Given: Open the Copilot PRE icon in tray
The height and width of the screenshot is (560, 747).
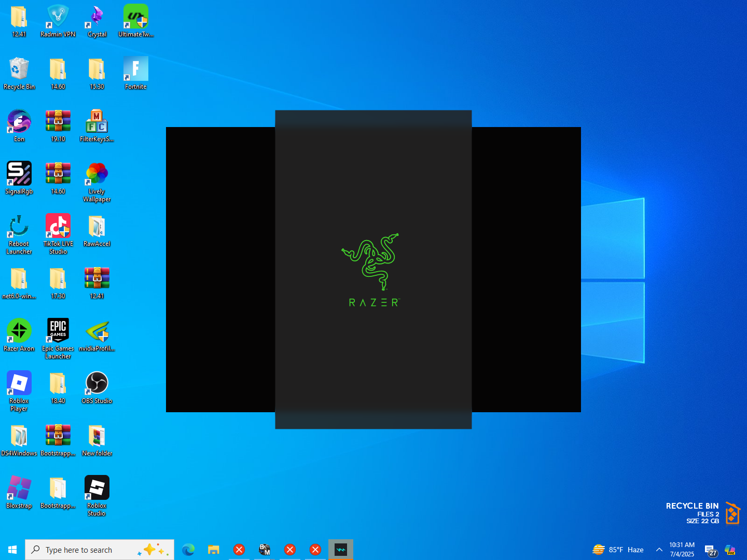Looking at the screenshot, I should [x=730, y=550].
